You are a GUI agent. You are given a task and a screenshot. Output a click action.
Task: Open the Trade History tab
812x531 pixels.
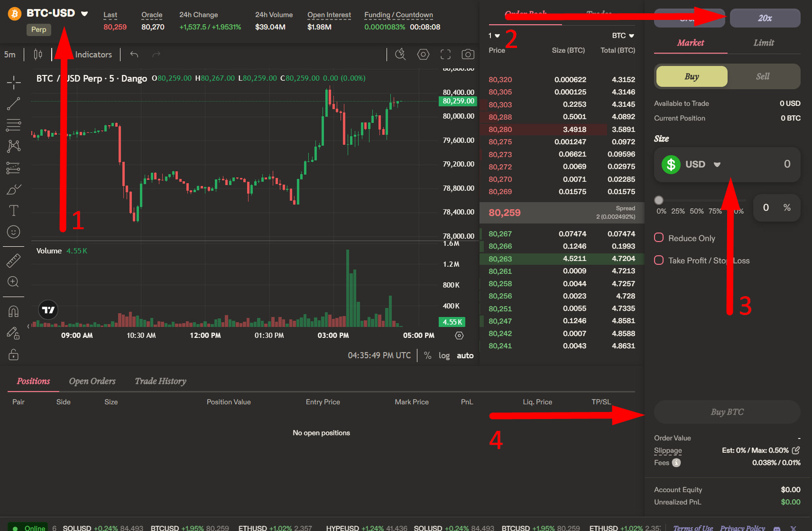coord(160,381)
